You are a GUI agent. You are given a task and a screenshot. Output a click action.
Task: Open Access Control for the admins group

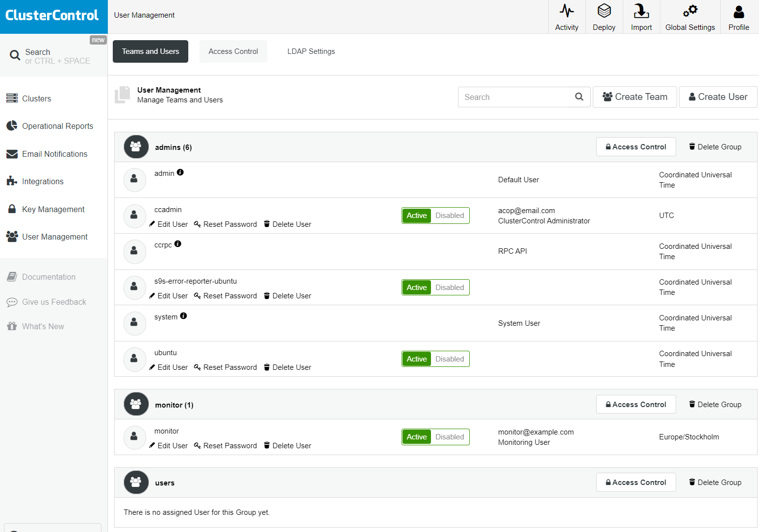pos(636,146)
